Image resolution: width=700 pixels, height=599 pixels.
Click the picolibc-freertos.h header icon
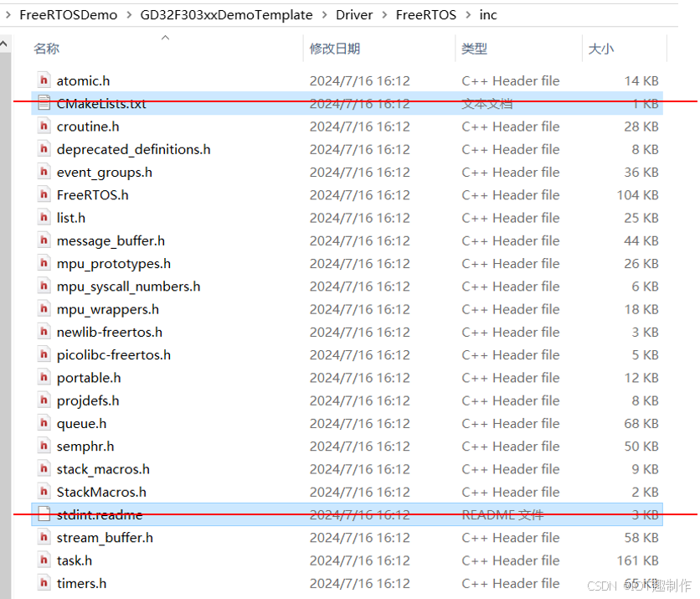pyautogui.click(x=44, y=354)
